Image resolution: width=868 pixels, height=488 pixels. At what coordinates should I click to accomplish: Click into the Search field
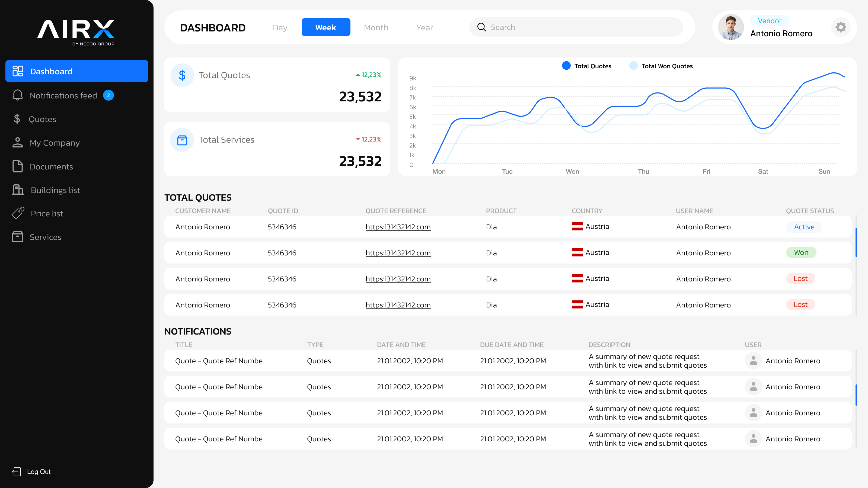click(x=576, y=27)
